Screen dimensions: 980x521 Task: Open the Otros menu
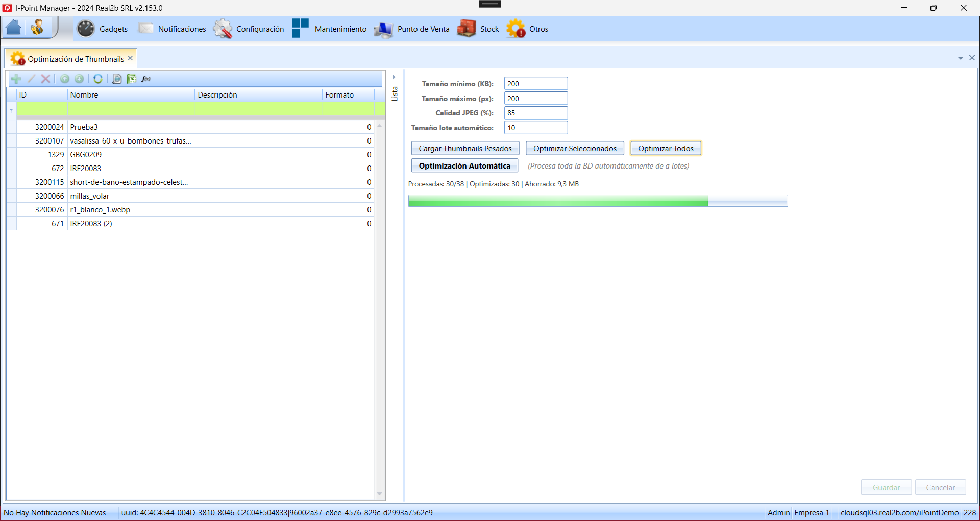click(x=538, y=29)
